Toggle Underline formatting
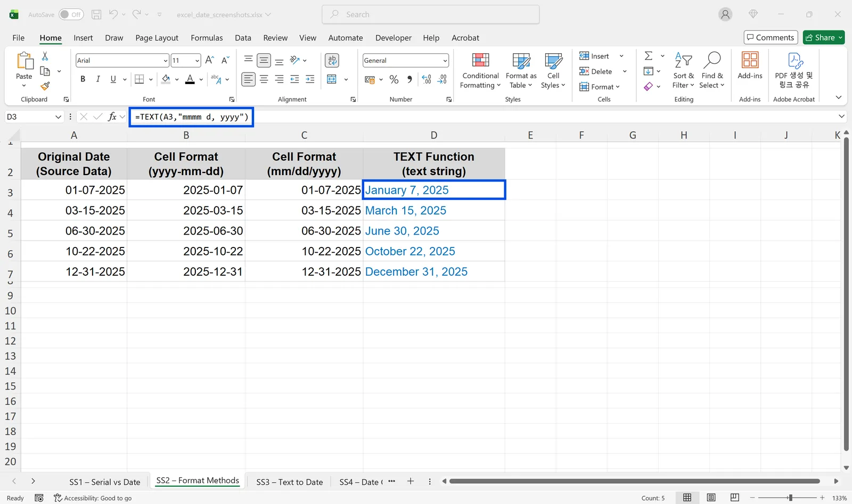This screenshot has width=852, height=504. [x=113, y=79]
